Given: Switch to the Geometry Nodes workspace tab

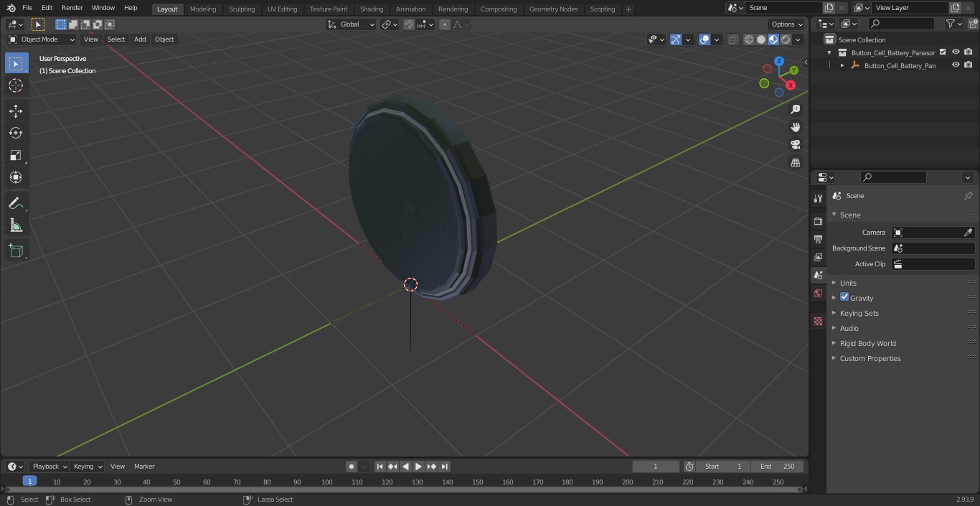Looking at the screenshot, I should tap(553, 9).
